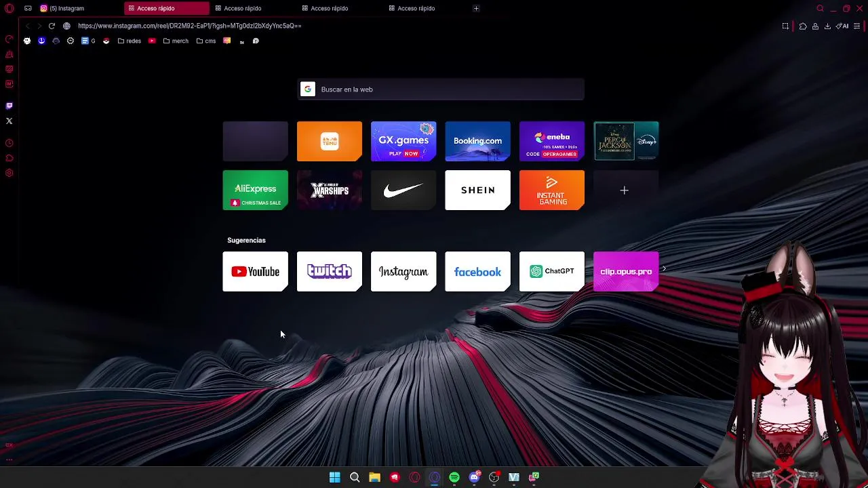Open OBS Studio from the taskbar
868x488 pixels.
(494, 477)
